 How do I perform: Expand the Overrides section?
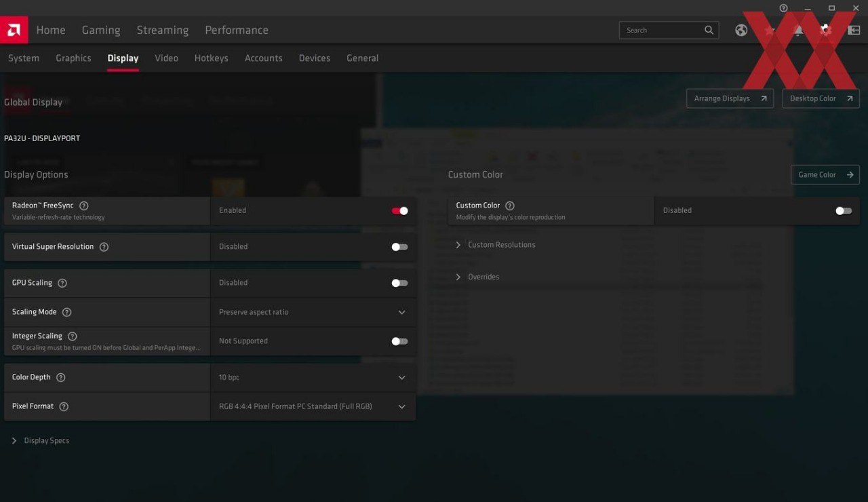pyautogui.click(x=477, y=277)
